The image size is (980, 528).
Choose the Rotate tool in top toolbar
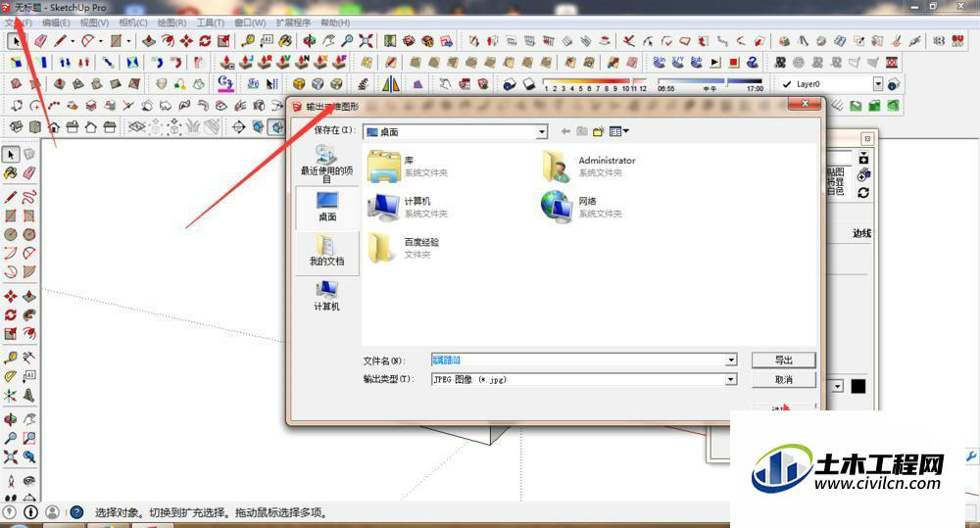click(x=205, y=41)
